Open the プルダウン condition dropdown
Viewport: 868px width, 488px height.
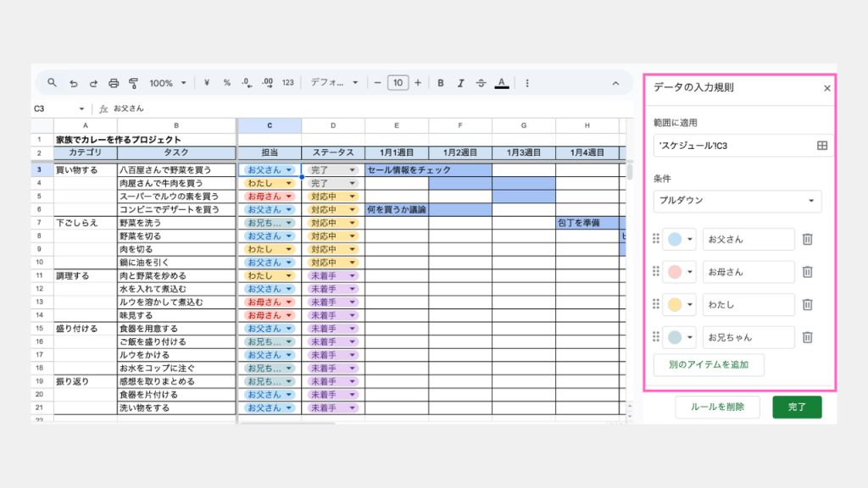737,201
